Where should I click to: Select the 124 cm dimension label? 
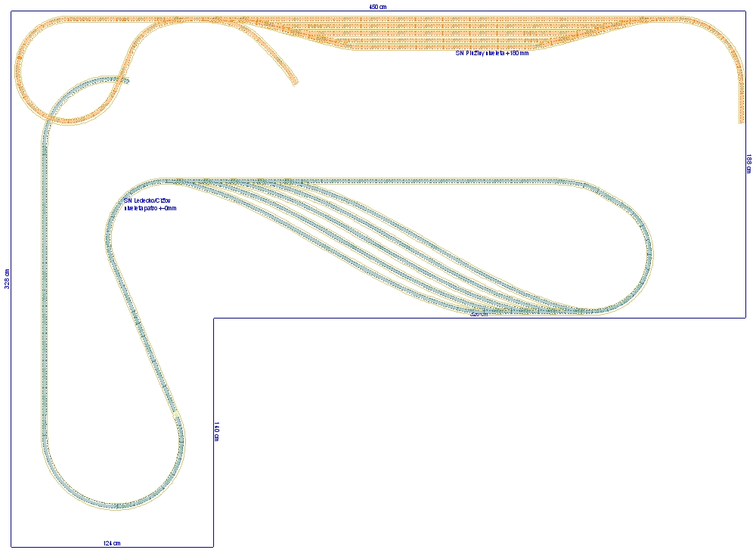112,543
